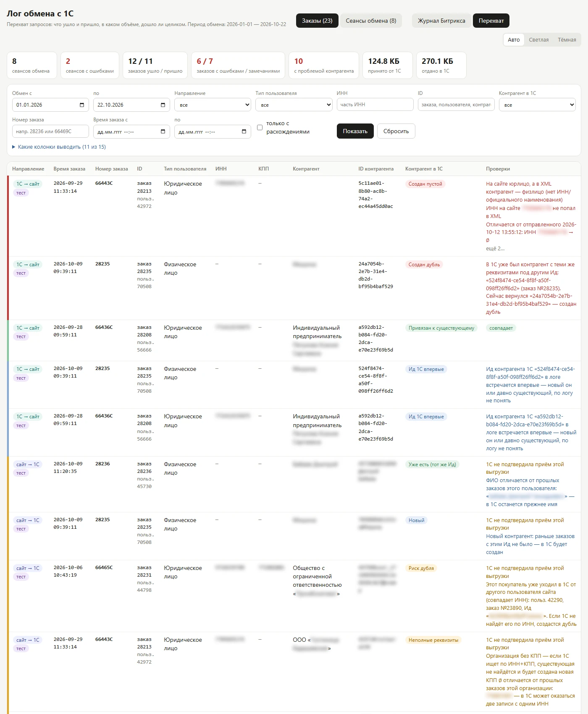Focus the 'Номер заказа' input field
588x714 pixels.
point(50,131)
